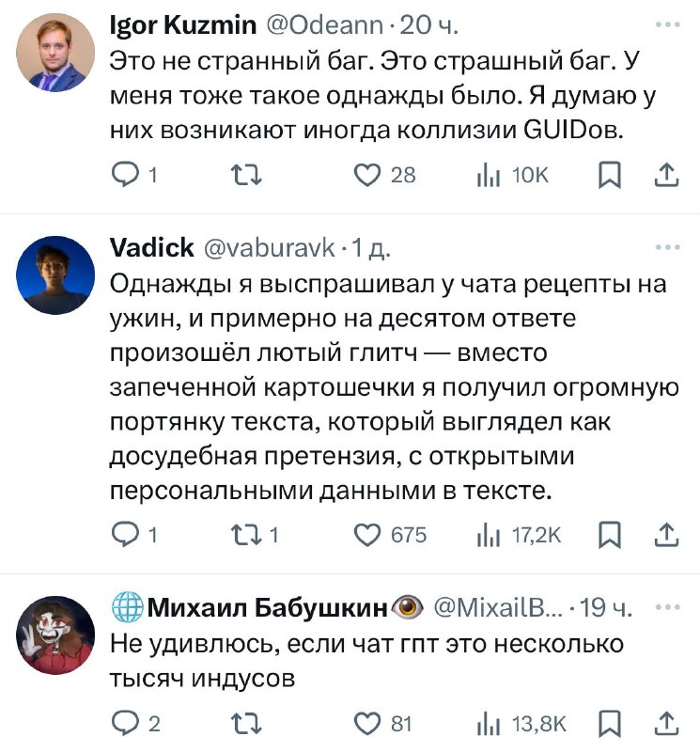The height and width of the screenshot is (752, 700).
Task: Reply to Igor Kuzmin's tweet
Action: [x=125, y=175]
